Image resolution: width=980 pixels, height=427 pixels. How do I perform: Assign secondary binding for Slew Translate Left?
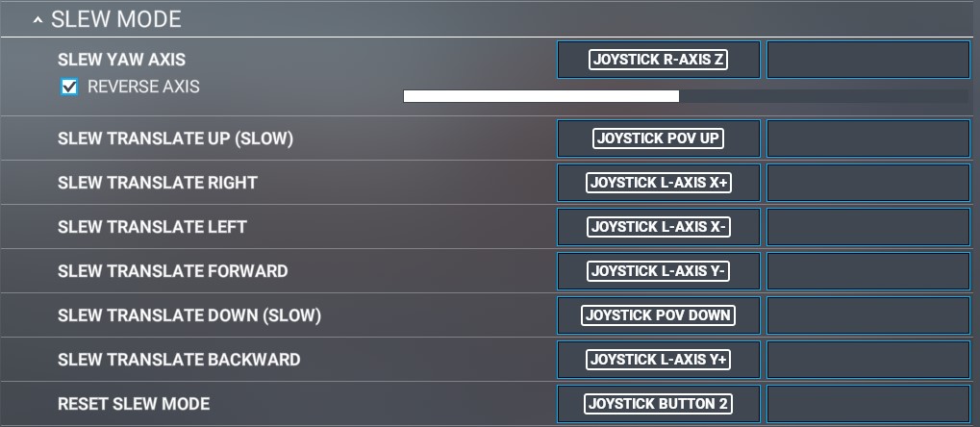[x=867, y=227]
